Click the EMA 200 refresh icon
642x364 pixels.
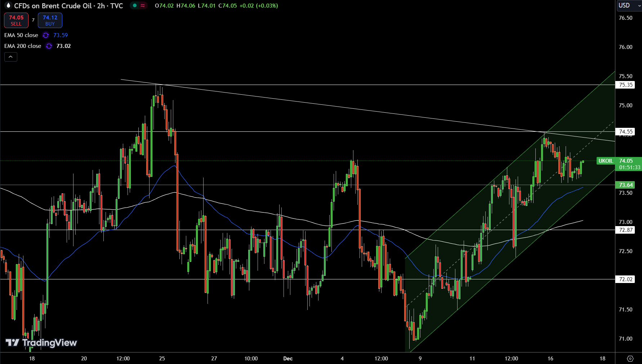coord(49,46)
